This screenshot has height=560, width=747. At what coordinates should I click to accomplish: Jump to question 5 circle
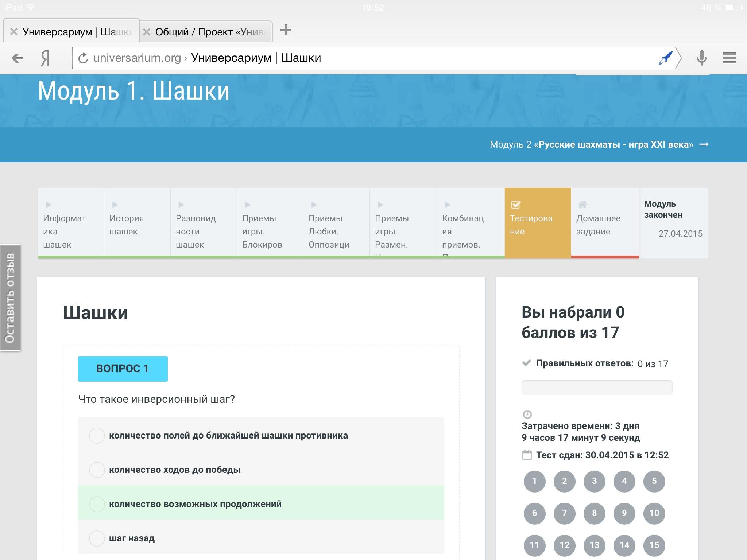point(654,481)
